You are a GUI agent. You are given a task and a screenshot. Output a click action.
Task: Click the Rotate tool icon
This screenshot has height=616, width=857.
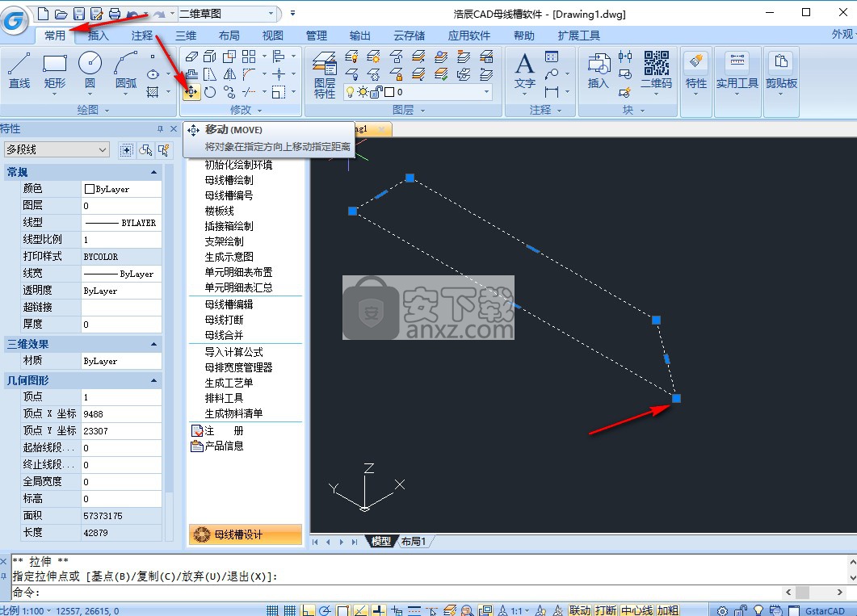coord(210,92)
